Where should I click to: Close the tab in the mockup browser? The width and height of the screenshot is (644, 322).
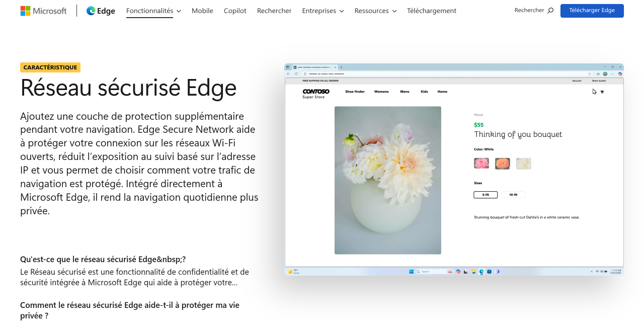335,67
